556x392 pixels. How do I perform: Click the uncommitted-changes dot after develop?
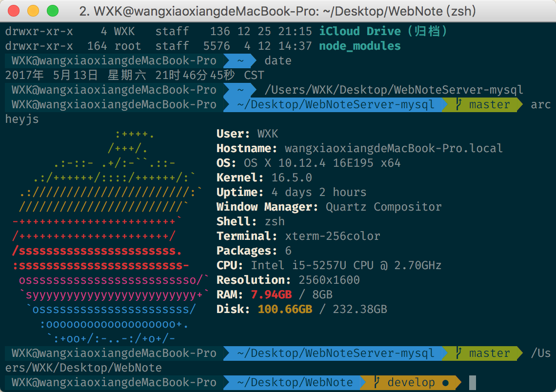(445, 383)
